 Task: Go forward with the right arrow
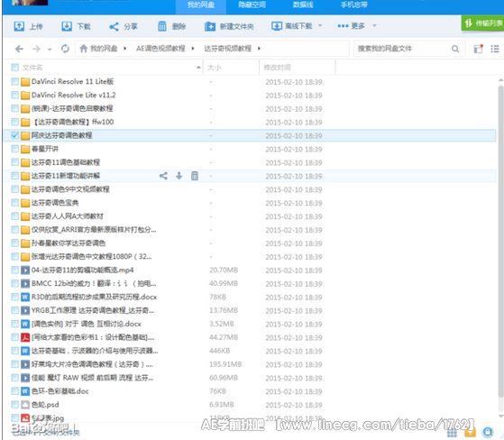[x=36, y=49]
